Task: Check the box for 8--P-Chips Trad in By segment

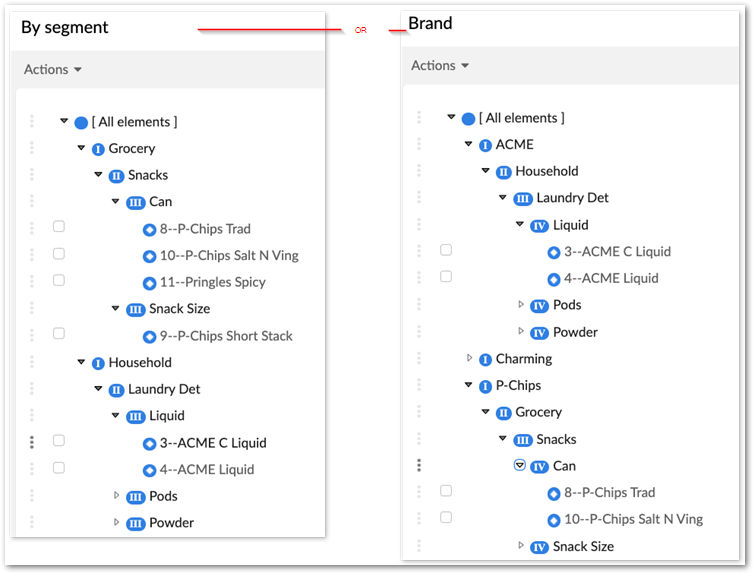Action: pyautogui.click(x=59, y=226)
